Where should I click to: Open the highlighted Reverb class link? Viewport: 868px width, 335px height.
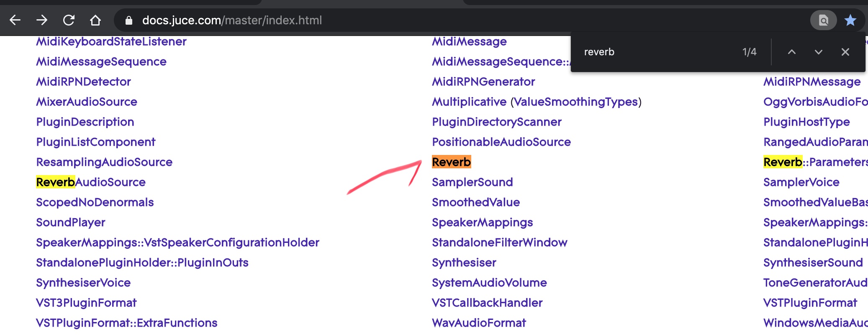[451, 162]
